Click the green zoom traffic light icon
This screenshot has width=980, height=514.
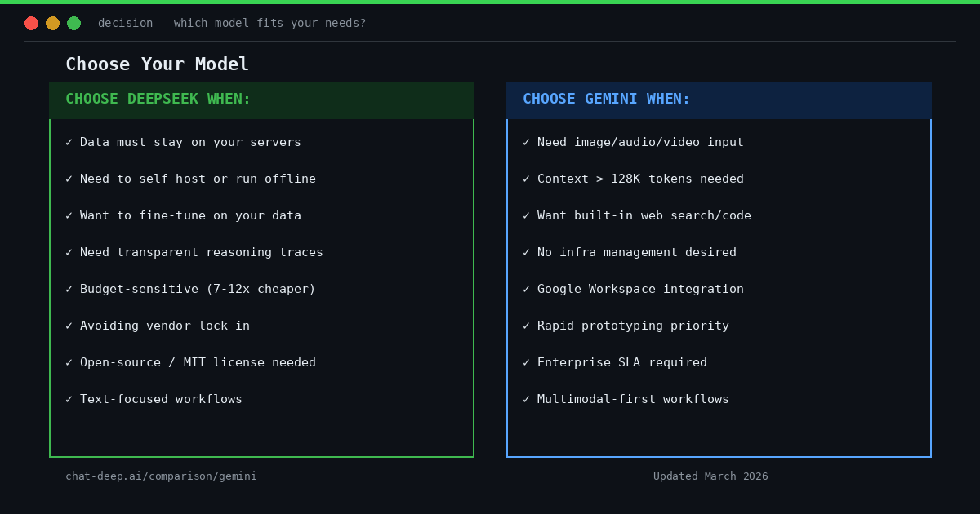73,23
